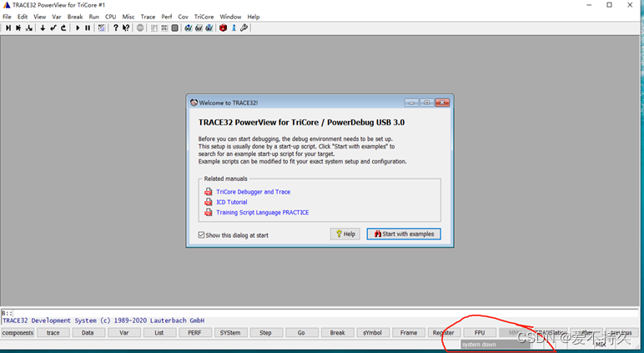Viewport: 644px width, 353px height.
Task: Click the system down status field
Action: (x=496, y=345)
